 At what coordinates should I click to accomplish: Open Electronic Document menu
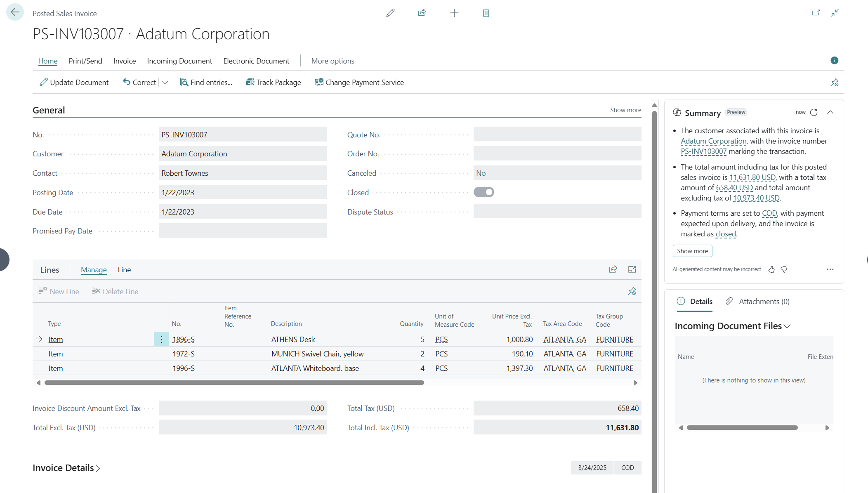tap(256, 61)
